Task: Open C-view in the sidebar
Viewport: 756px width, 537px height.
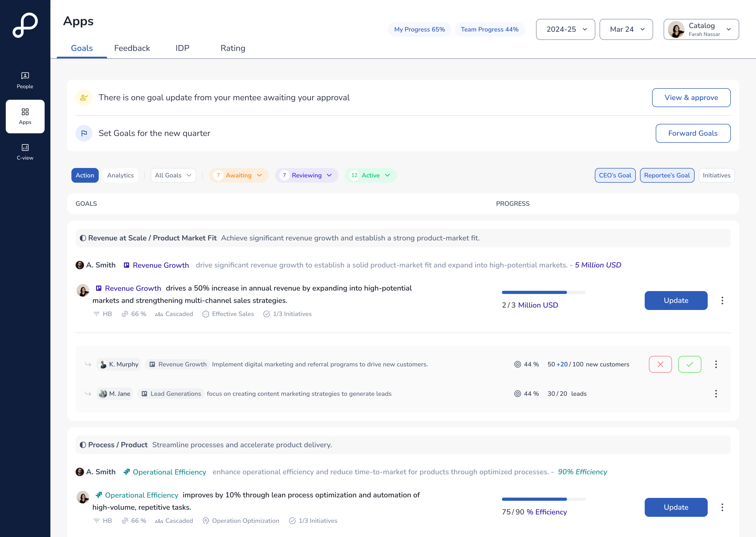Action: [25, 152]
